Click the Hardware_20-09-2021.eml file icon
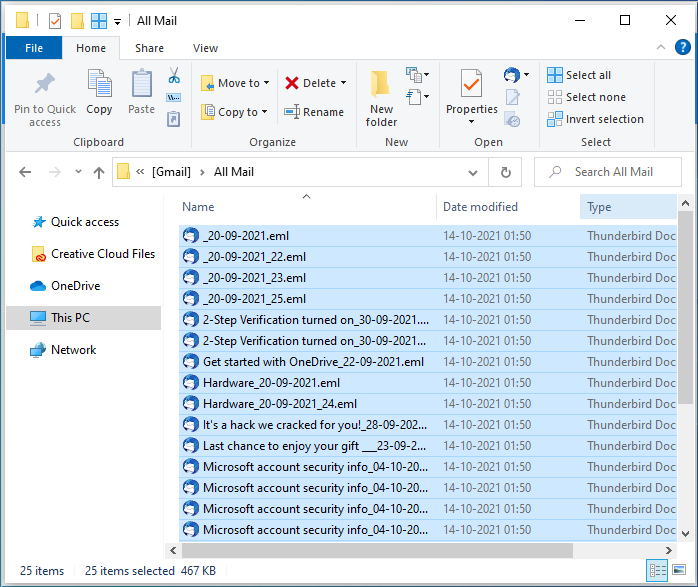The width and height of the screenshot is (698, 587). 191,382
